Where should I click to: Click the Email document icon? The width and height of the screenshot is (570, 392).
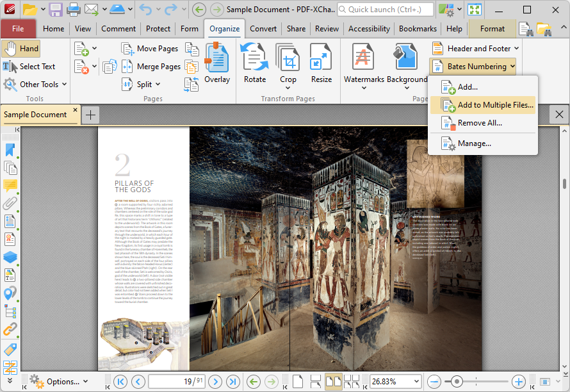92,10
